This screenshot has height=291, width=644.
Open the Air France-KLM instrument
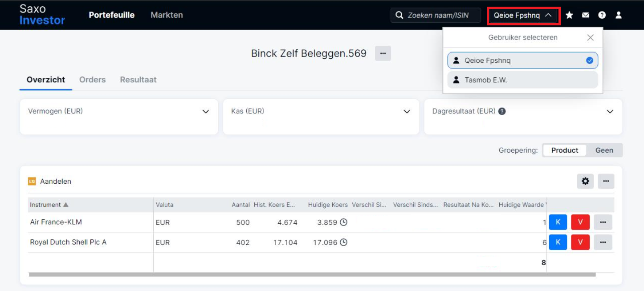click(56, 222)
